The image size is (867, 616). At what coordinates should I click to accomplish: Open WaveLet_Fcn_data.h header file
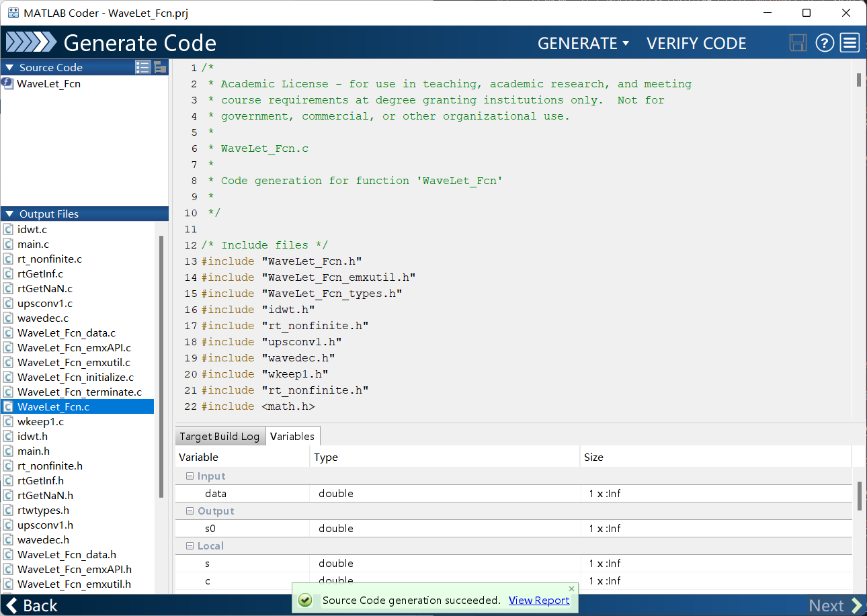click(67, 555)
